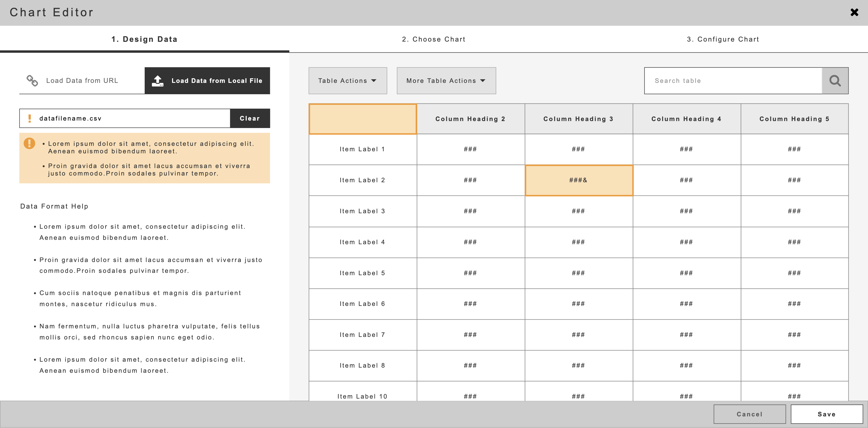Click the exclamation mark beside datafilename.csv
Image resolution: width=868 pixels, height=428 pixels.
[30, 118]
